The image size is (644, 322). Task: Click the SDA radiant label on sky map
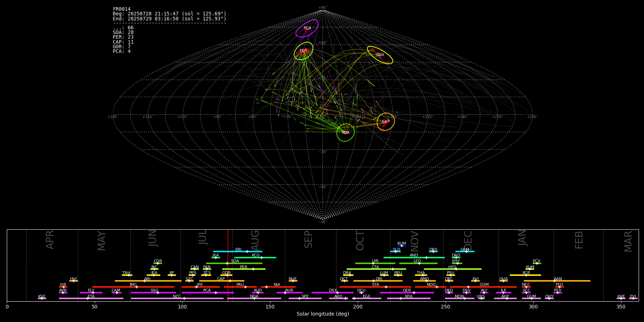346,133
